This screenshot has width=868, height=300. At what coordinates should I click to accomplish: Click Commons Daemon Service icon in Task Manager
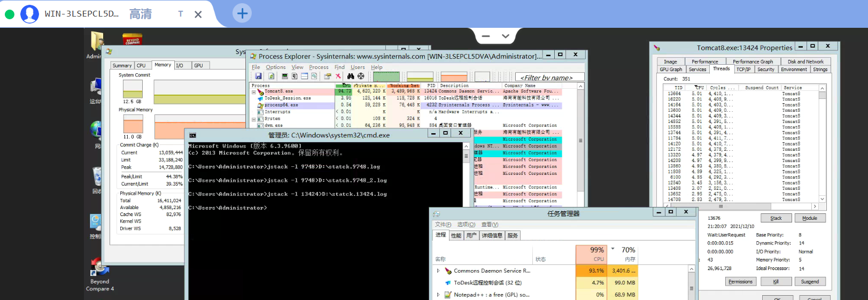pyautogui.click(x=448, y=271)
